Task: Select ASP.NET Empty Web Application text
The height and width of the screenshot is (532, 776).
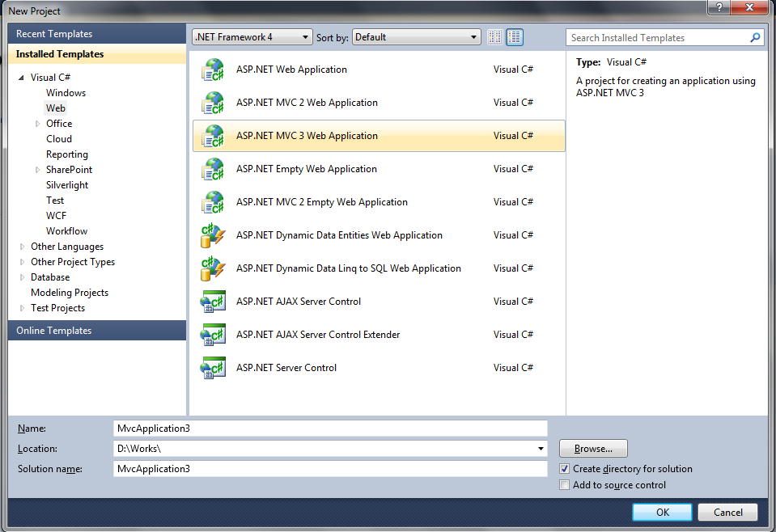Action: pos(307,169)
